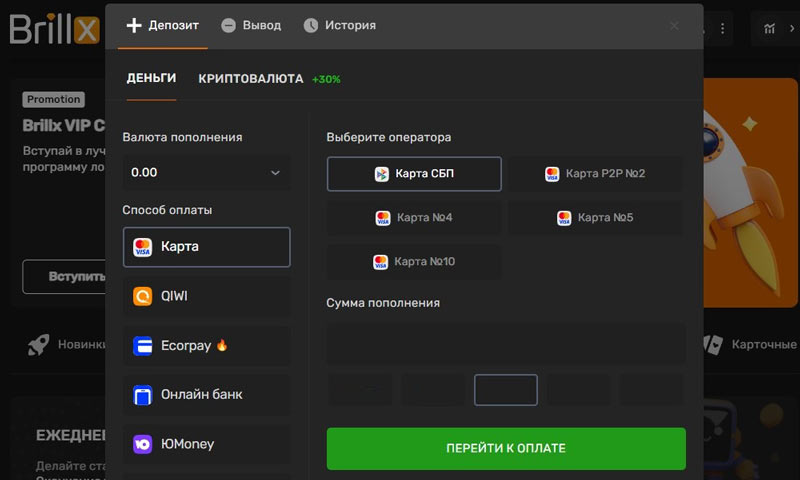Switch to the Вывод tab

click(x=251, y=25)
